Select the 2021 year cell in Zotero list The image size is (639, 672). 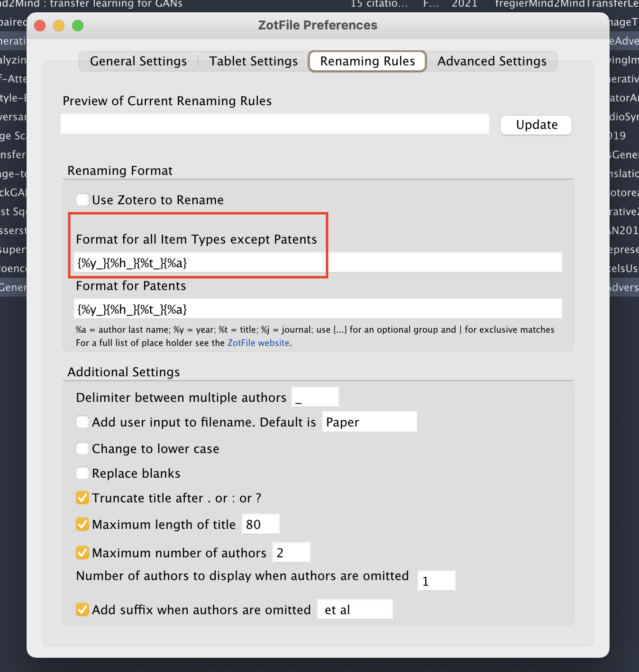(465, 4)
